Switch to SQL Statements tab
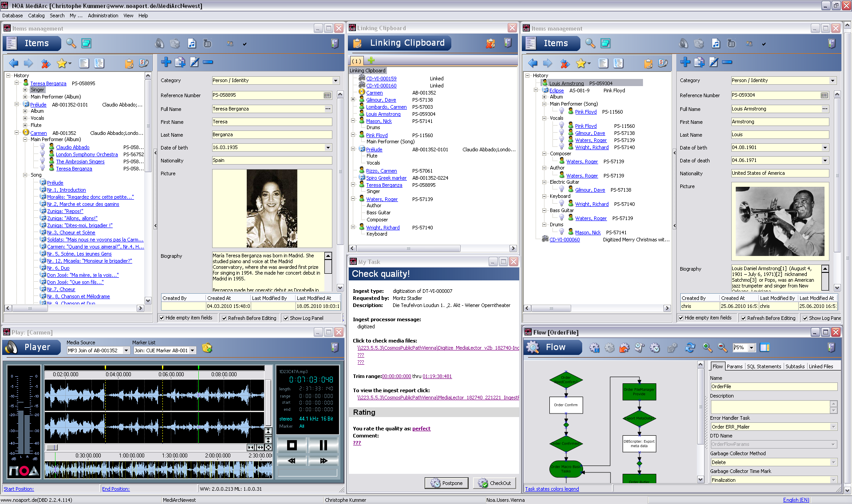The image size is (852, 504). [x=763, y=366]
